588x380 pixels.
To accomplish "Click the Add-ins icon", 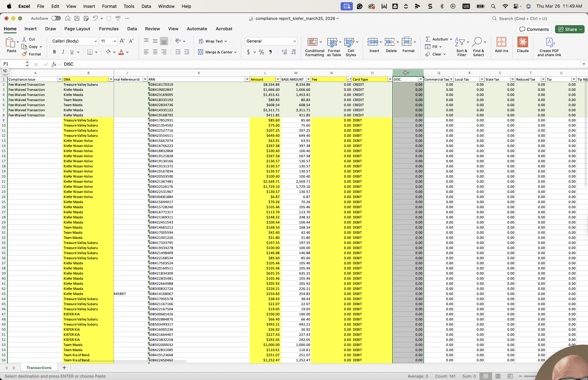I will coord(501,45).
